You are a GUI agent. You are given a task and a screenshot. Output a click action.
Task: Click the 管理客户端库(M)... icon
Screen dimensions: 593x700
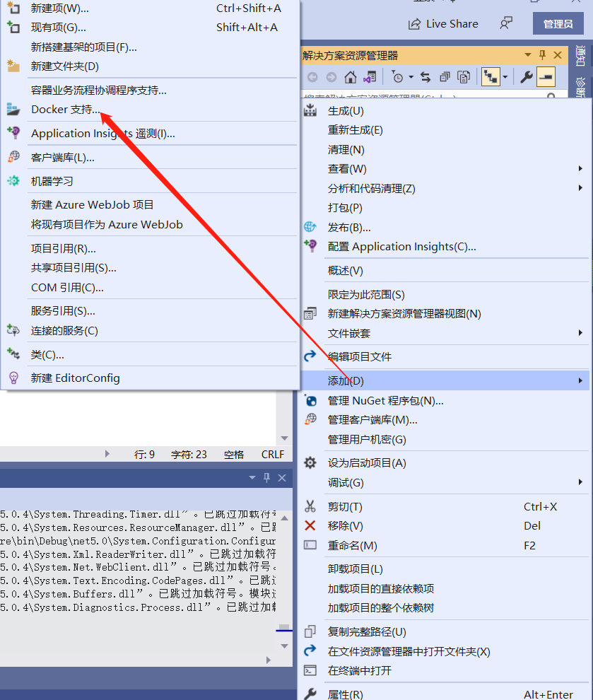(310, 419)
